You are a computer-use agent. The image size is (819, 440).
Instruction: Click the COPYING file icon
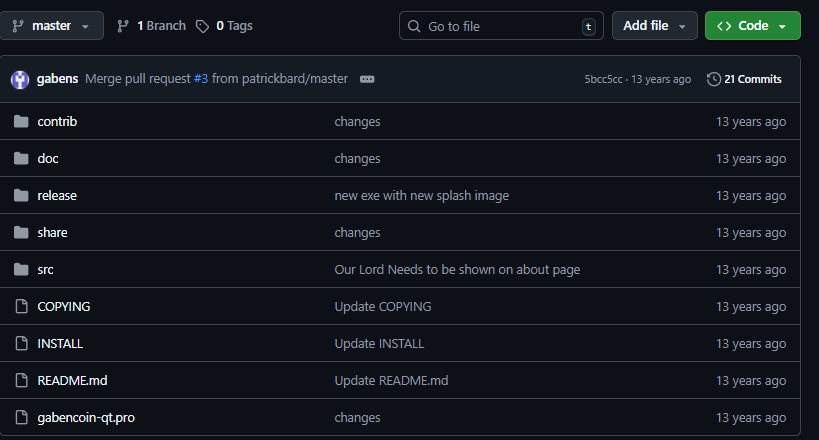(x=21, y=307)
